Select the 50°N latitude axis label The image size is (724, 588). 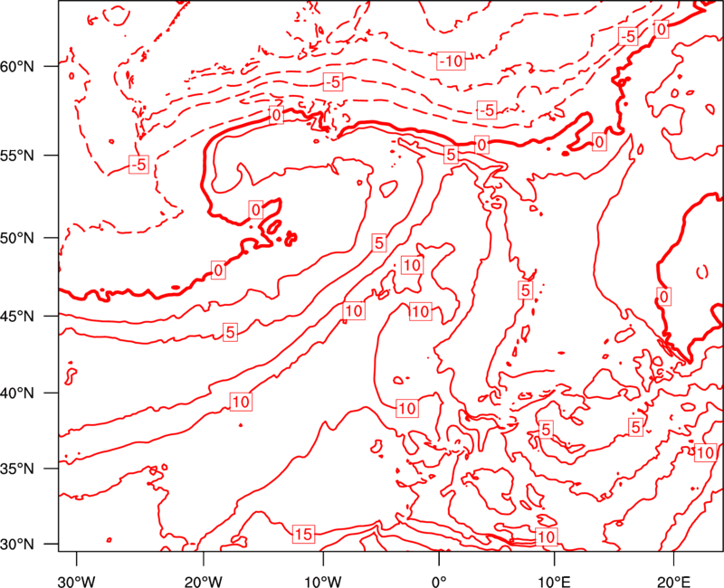(17, 239)
